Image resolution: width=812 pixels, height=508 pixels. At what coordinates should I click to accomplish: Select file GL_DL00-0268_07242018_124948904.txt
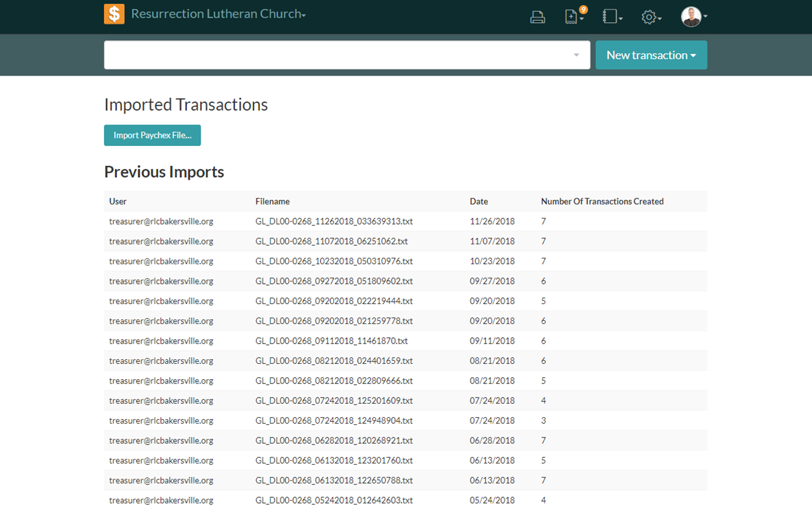click(334, 420)
